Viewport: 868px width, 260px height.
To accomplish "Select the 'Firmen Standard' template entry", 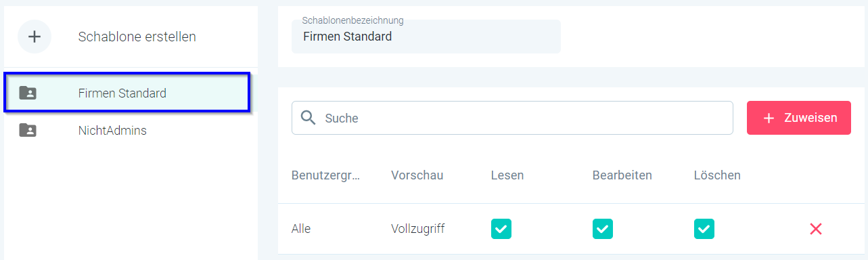I will (128, 93).
